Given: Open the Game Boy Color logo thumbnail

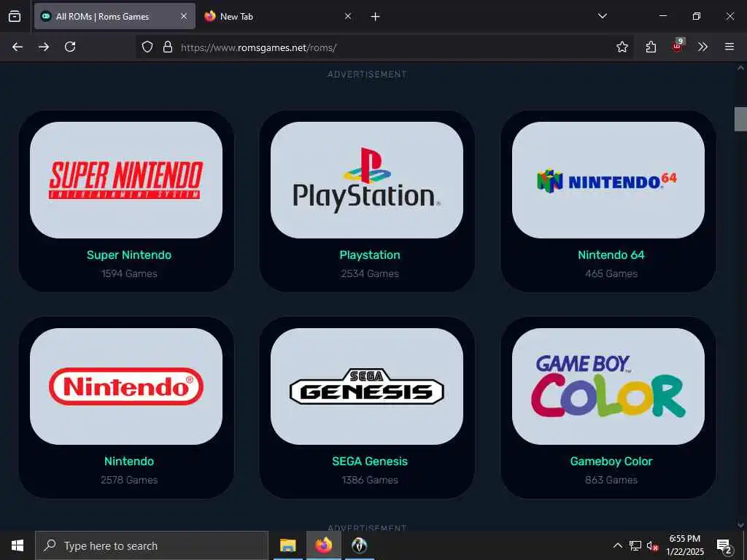Looking at the screenshot, I should point(608,386).
